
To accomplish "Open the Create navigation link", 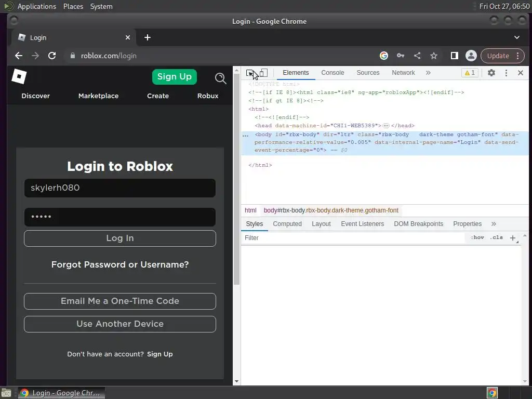I will pos(158,96).
